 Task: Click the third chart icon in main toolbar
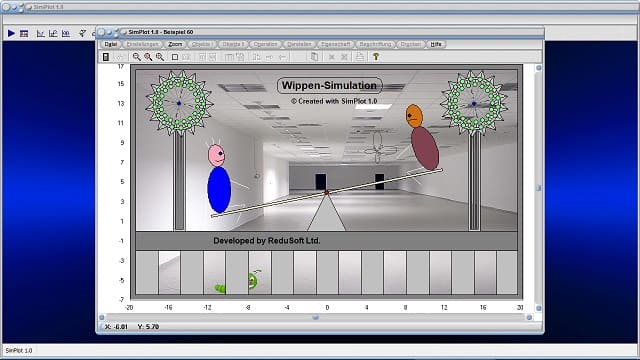tap(66, 33)
